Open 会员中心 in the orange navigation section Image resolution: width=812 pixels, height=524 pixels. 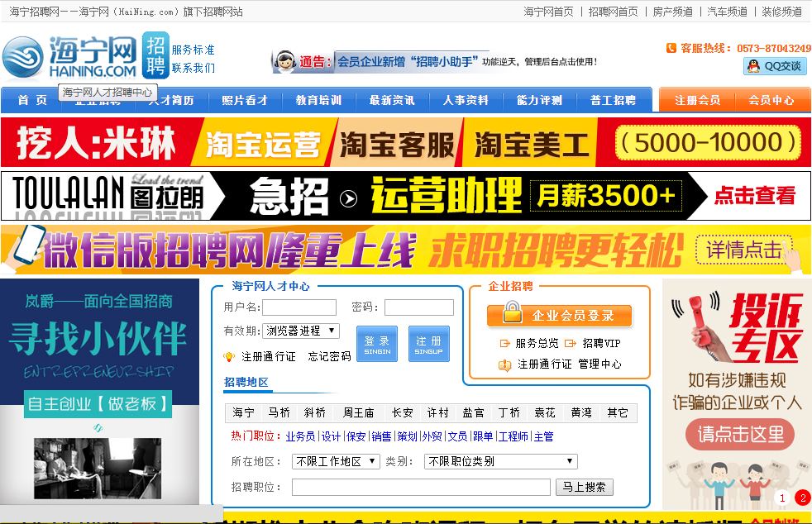coord(771,101)
